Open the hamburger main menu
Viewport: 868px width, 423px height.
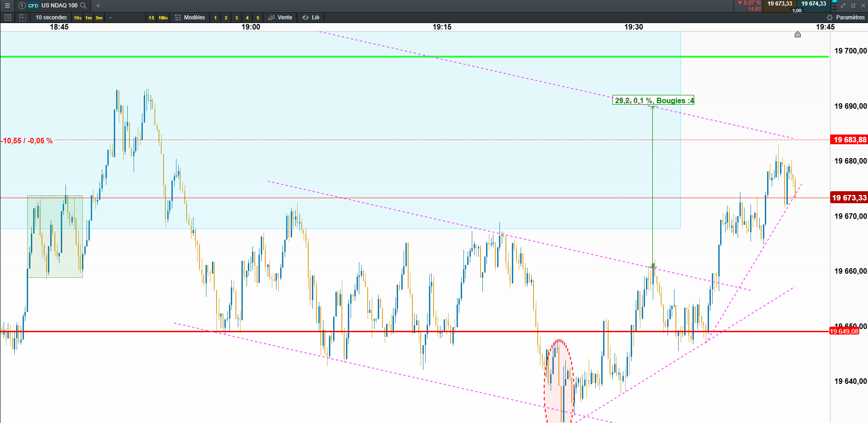(x=7, y=6)
